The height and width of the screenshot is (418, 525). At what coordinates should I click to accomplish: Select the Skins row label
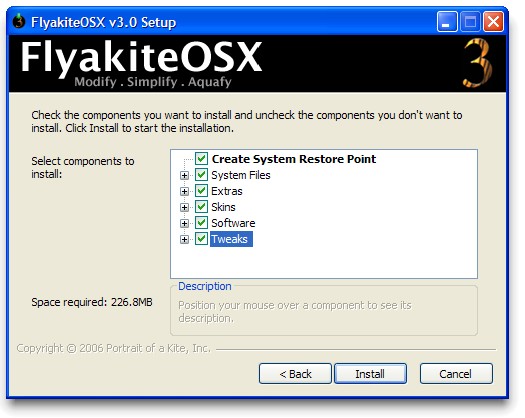click(x=223, y=207)
